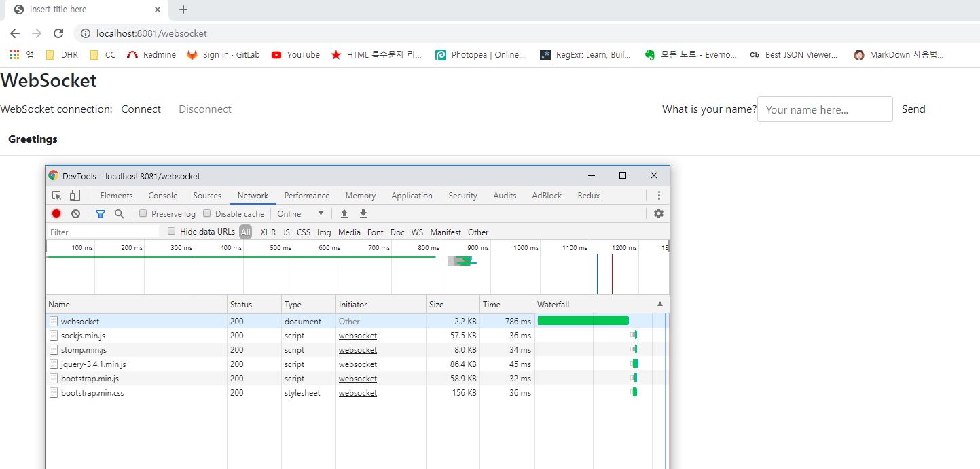This screenshot has width=980, height=469.
Task: Switch to the Console tab
Action: pyautogui.click(x=163, y=196)
